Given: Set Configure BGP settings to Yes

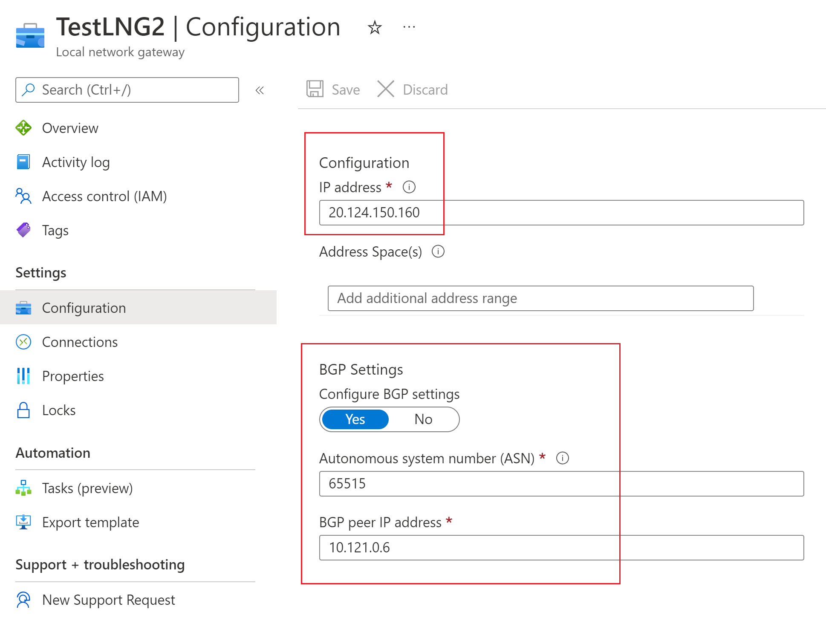Looking at the screenshot, I should pos(355,419).
